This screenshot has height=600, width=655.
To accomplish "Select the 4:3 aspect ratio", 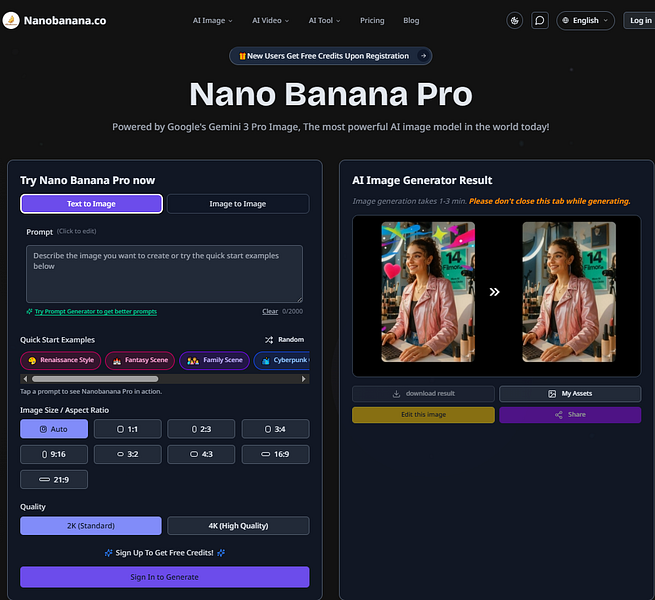I will [201, 454].
